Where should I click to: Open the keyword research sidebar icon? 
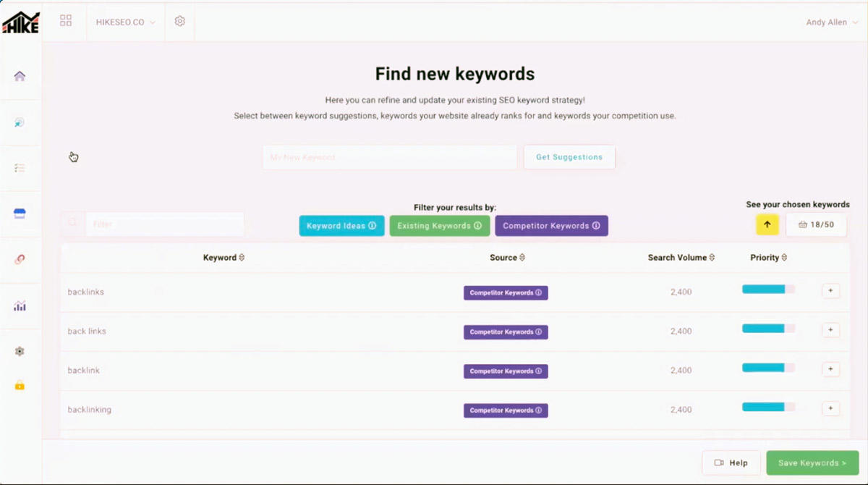pos(20,122)
